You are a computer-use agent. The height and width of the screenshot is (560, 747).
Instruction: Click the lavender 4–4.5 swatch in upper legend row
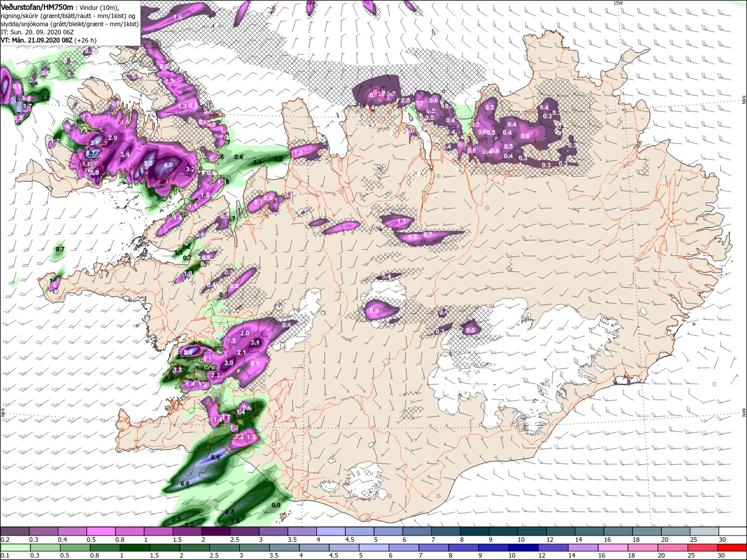point(330,531)
